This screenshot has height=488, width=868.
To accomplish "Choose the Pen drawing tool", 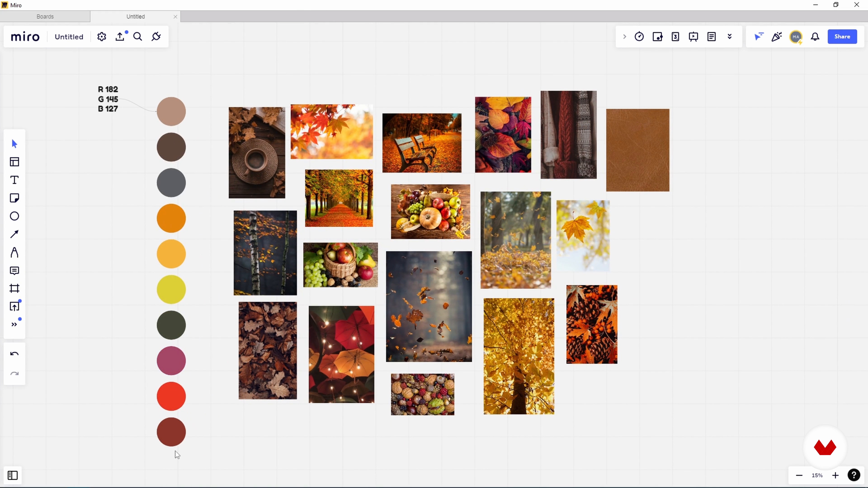I will pyautogui.click(x=14, y=252).
